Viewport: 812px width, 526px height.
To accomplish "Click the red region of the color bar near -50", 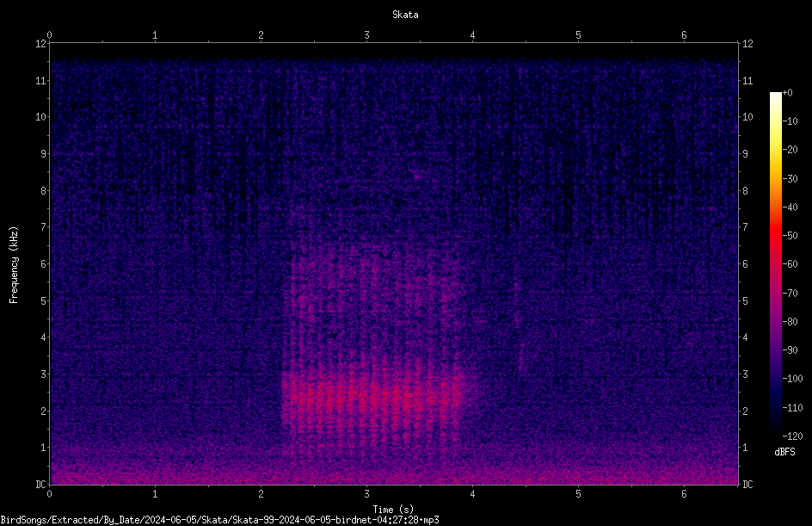I will pos(775,236).
